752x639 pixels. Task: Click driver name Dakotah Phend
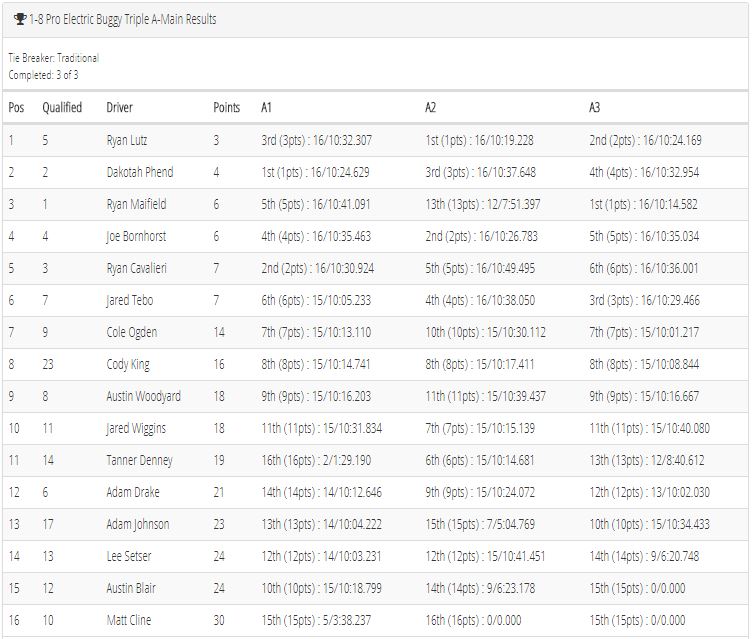[140, 172]
